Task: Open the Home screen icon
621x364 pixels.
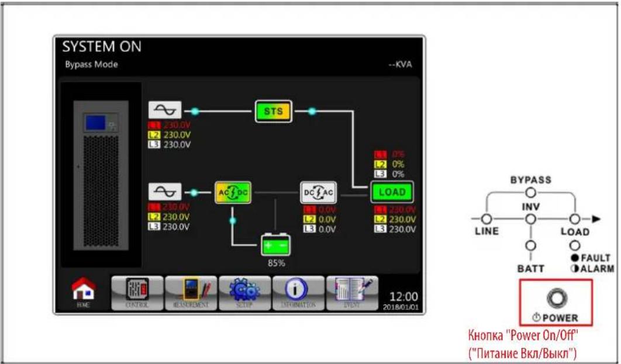Action: point(84,292)
